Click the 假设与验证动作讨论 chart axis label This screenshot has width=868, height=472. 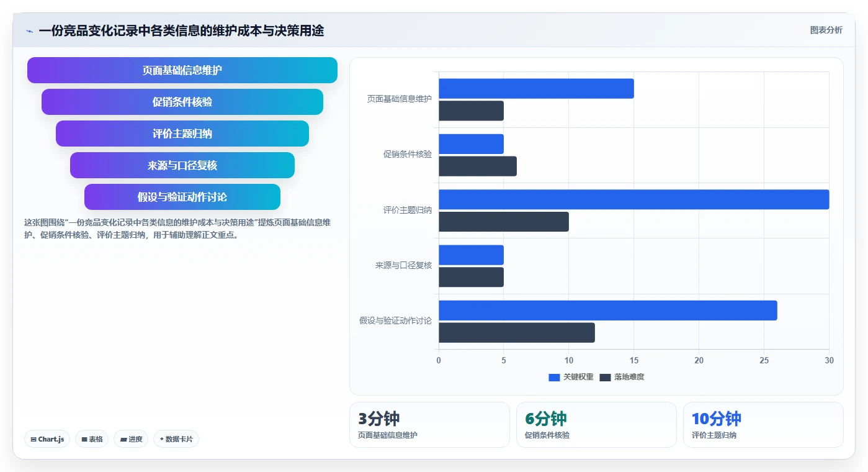(395, 321)
